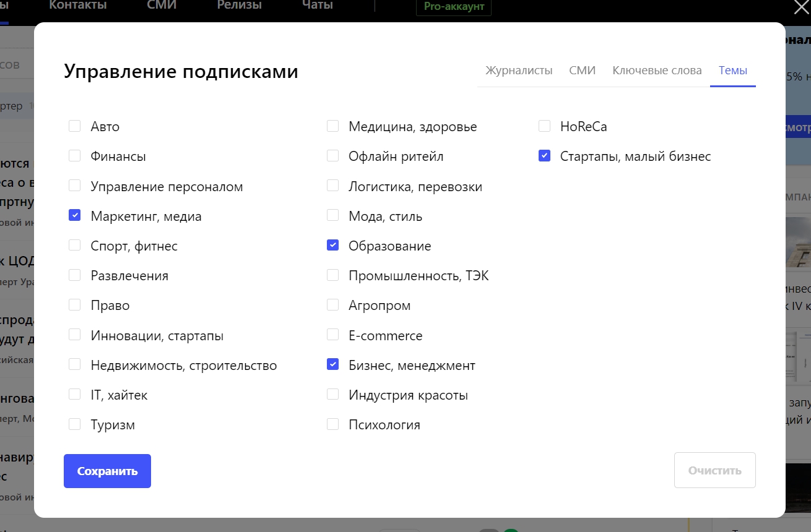
Task: Select the E-commerce topic checkbox
Action: pyautogui.click(x=333, y=335)
